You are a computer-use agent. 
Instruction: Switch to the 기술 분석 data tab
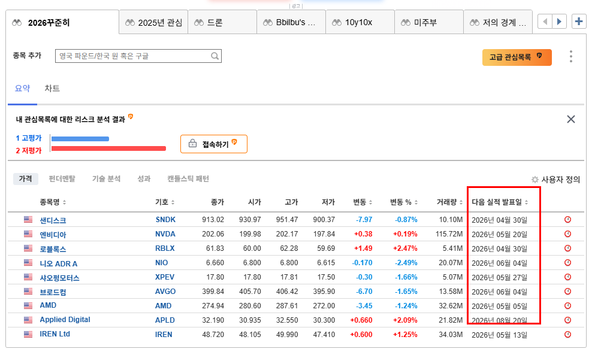(106, 179)
